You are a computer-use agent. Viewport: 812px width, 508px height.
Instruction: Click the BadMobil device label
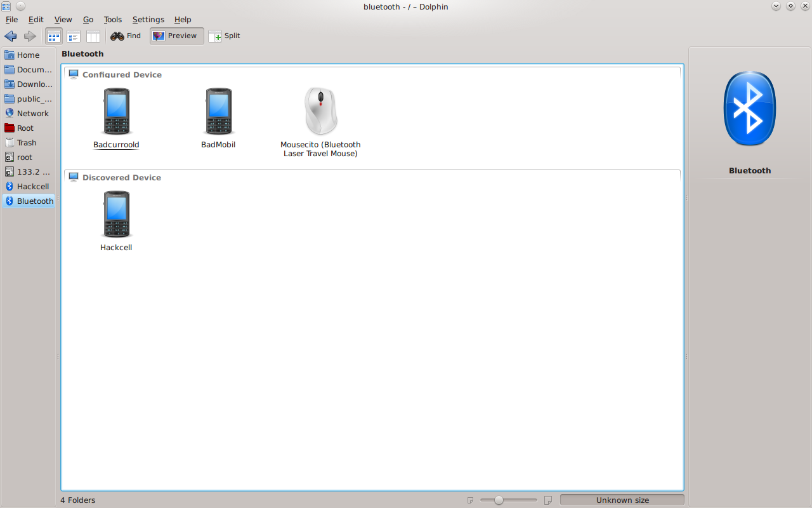[x=218, y=145]
